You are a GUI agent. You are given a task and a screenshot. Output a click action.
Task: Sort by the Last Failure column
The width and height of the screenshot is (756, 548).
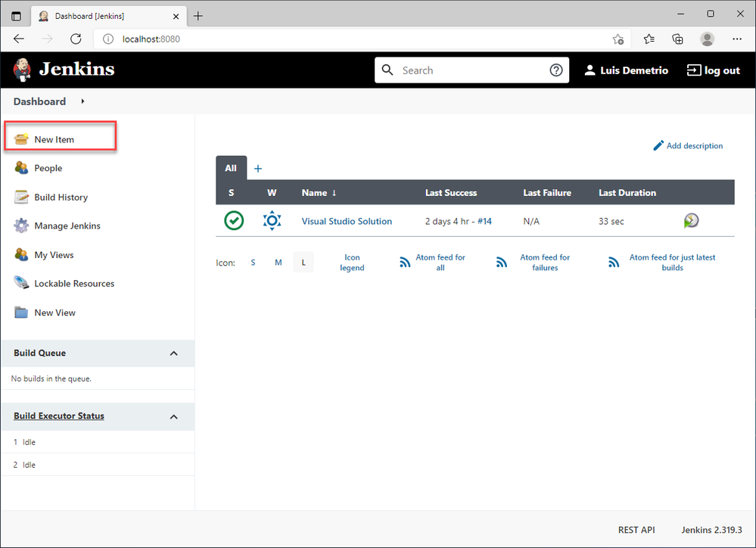546,192
